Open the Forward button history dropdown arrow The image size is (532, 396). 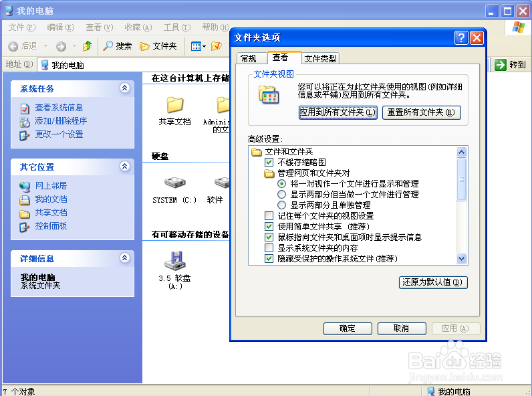coord(74,46)
